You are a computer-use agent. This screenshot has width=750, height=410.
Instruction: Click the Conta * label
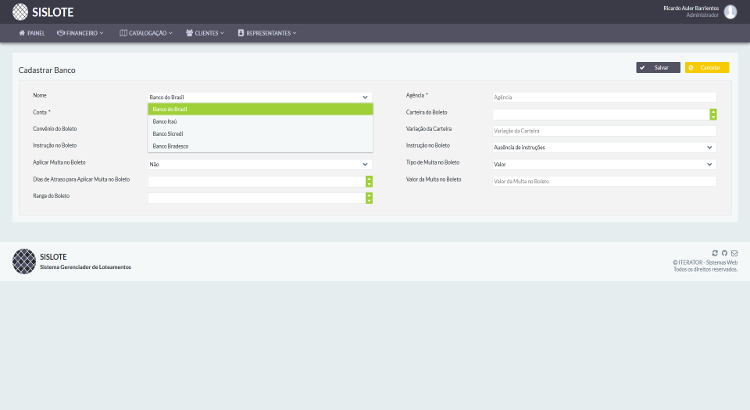[x=42, y=112]
